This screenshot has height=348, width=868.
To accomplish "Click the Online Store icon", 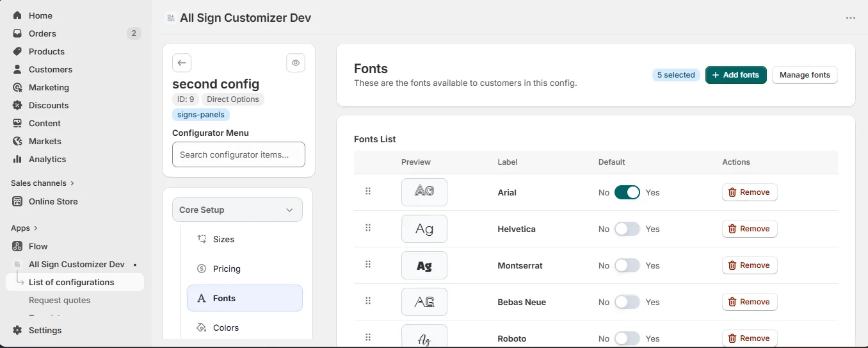I will pos(17,201).
